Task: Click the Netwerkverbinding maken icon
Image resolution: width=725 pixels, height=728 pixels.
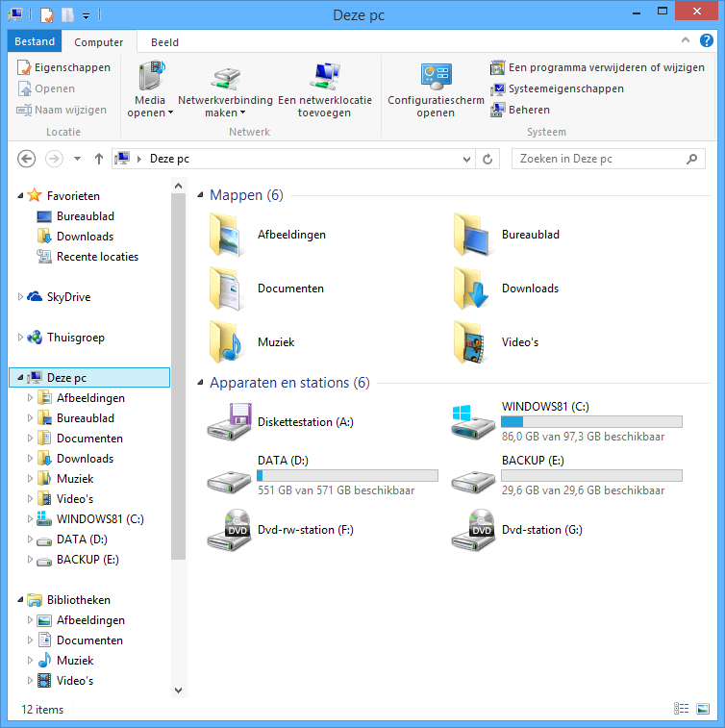Action: (225, 77)
